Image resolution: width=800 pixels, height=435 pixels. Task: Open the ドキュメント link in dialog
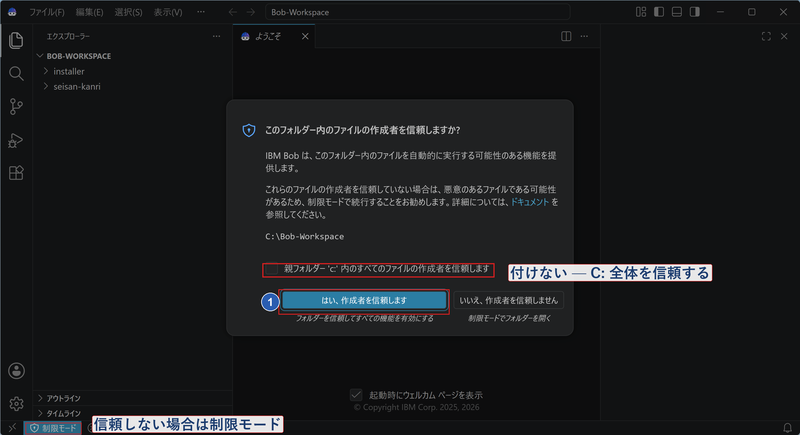coord(530,202)
